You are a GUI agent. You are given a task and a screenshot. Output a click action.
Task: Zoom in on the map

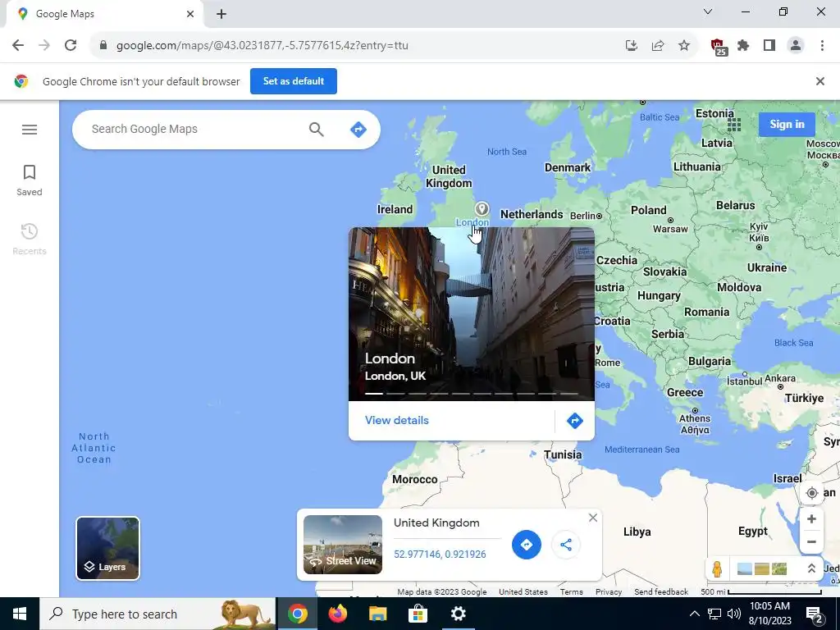pyautogui.click(x=811, y=519)
